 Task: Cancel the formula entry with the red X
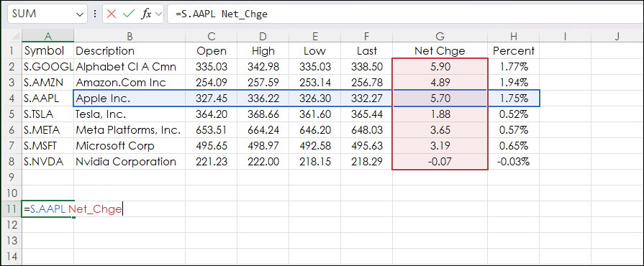pyautogui.click(x=112, y=14)
